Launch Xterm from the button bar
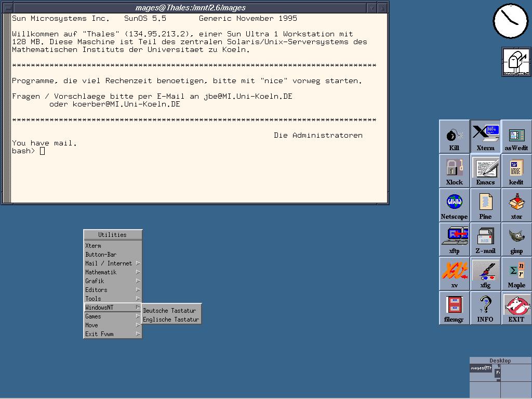 pos(485,137)
